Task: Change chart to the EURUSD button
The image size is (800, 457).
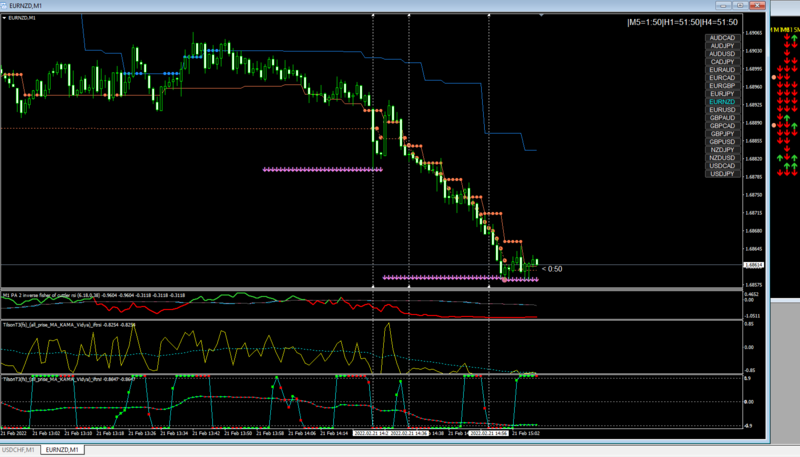Action: [722, 110]
